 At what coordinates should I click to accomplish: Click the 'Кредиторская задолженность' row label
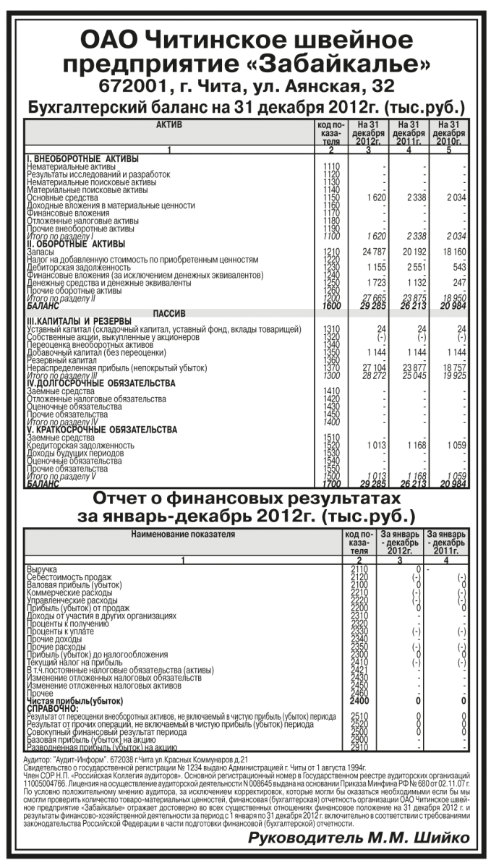[80, 445]
